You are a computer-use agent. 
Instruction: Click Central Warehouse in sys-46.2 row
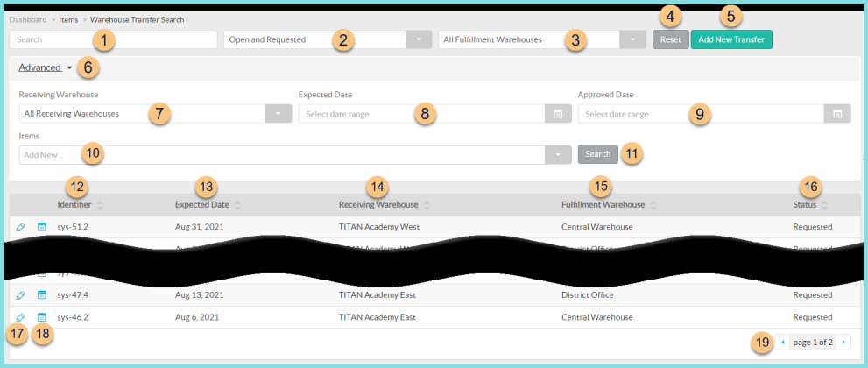click(597, 318)
